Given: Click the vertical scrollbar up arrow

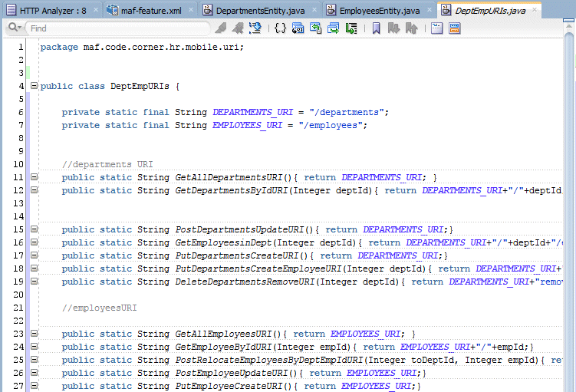Looking at the screenshot, I should [x=568, y=27].
